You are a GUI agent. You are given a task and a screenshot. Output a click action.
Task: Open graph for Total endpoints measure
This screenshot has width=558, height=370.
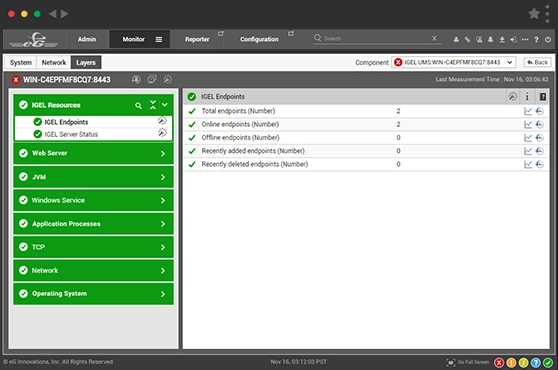point(528,111)
